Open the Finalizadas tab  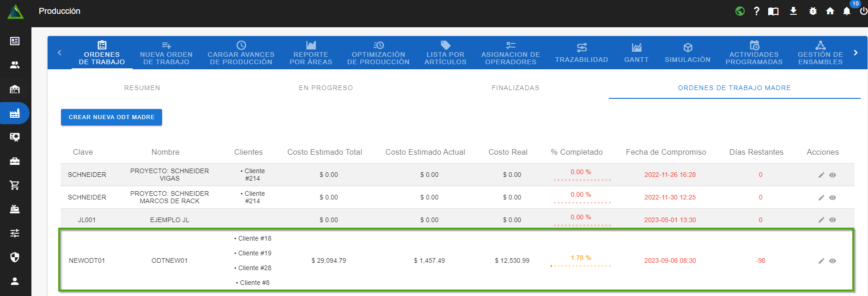[x=515, y=88]
